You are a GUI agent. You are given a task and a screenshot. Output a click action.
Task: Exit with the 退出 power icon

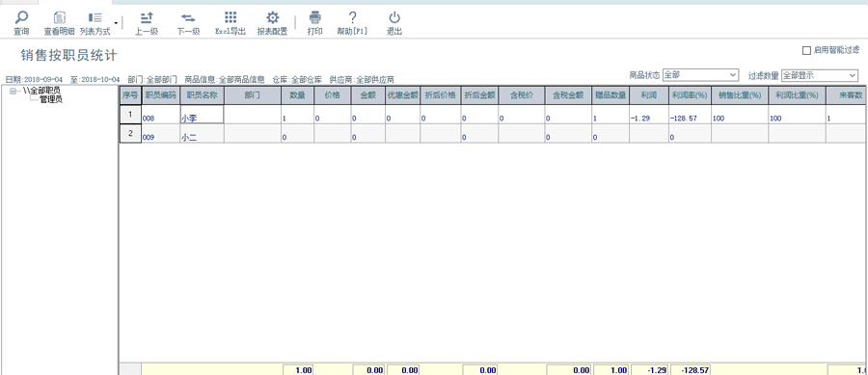click(394, 18)
